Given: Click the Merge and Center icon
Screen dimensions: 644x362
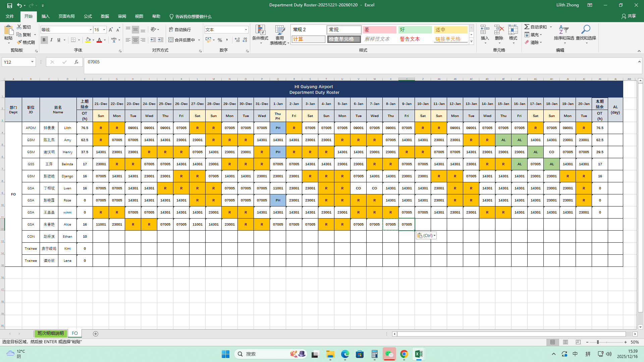Looking at the screenshot, I should [x=171, y=40].
